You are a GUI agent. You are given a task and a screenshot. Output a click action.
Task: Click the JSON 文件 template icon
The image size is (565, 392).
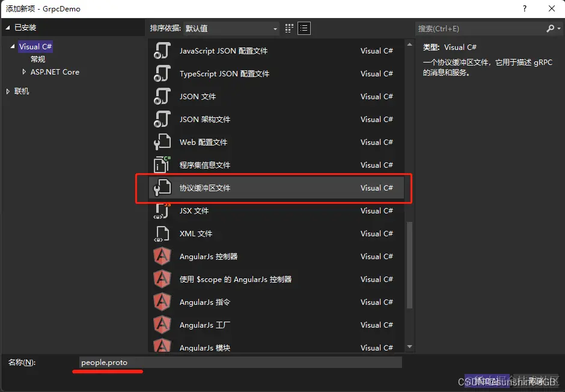pyautogui.click(x=162, y=97)
